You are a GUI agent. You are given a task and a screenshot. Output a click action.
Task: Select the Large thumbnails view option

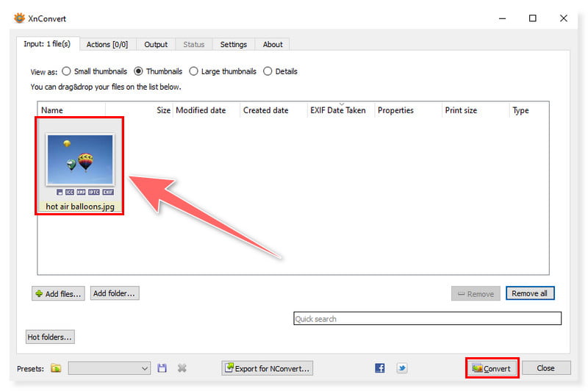[x=194, y=71]
